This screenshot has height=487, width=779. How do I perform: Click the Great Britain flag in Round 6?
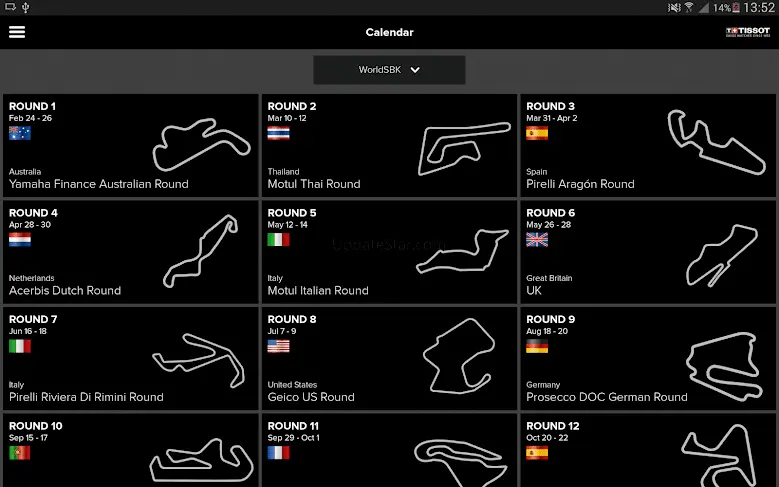point(537,240)
